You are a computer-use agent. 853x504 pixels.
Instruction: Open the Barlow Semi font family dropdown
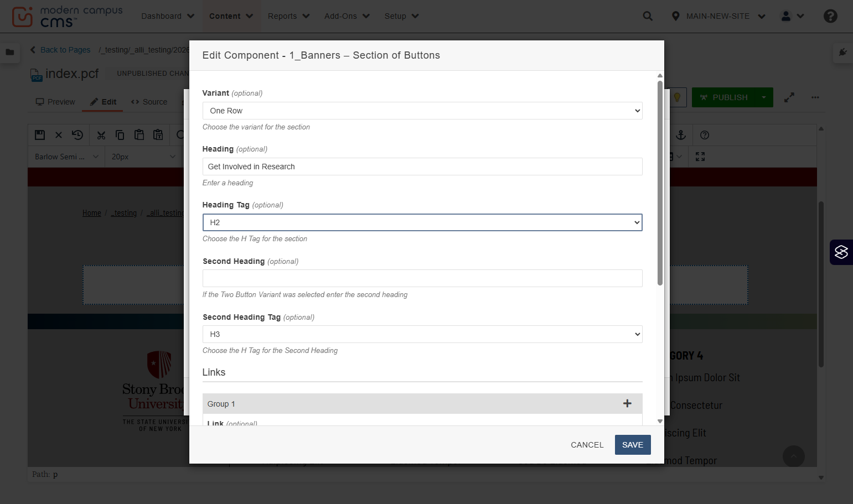click(66, 157)
